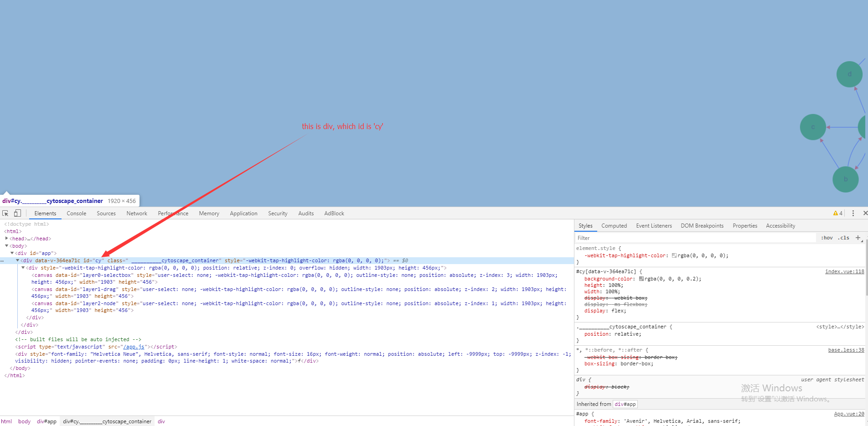View console warnings via the warning counter icon
The height and width of the screenshot is (426, 868).
coord(838,213)
